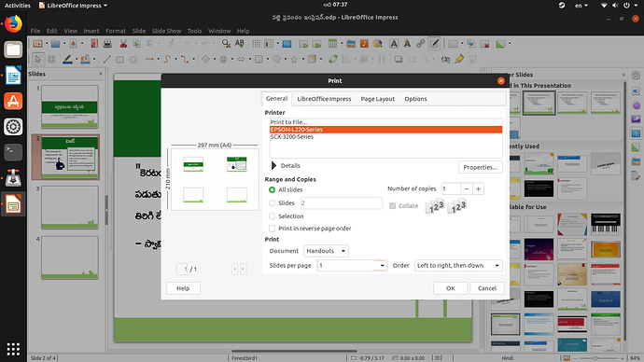Enable Print in reverse page order

(x=272, y=229)
